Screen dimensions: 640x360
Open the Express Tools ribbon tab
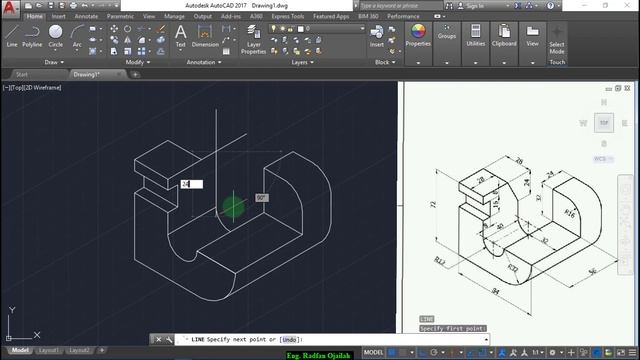pyautogui.click(x=288, y=16)
